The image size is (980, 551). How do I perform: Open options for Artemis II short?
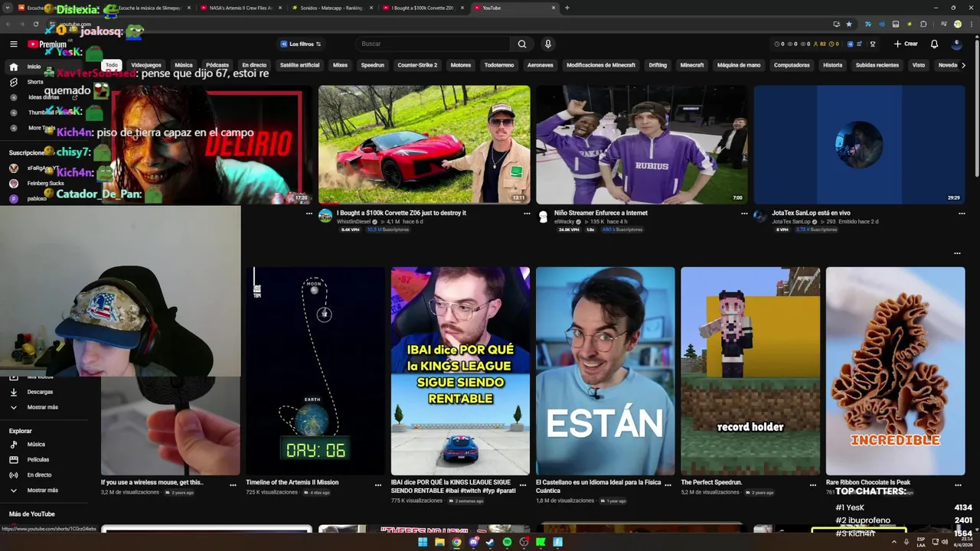(x=377, y=484)
